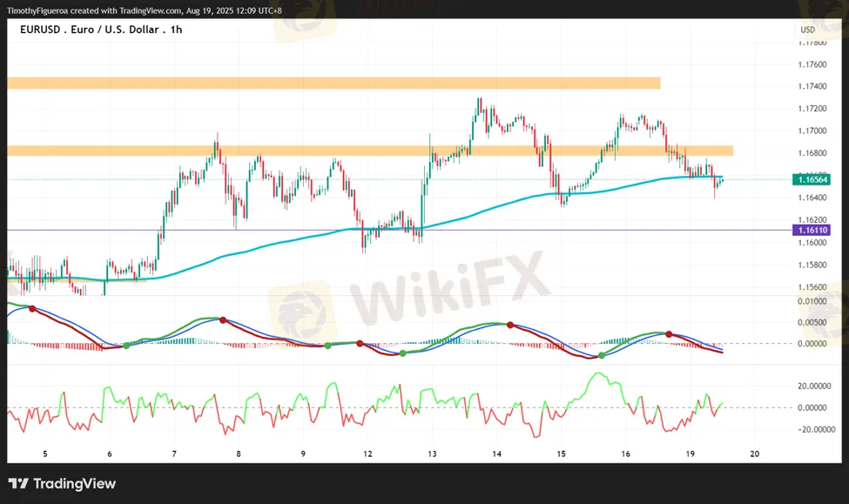Click the purple 1.16110 price level tag
The height and width of the screenshot is (504, 849).
[811, 230]
